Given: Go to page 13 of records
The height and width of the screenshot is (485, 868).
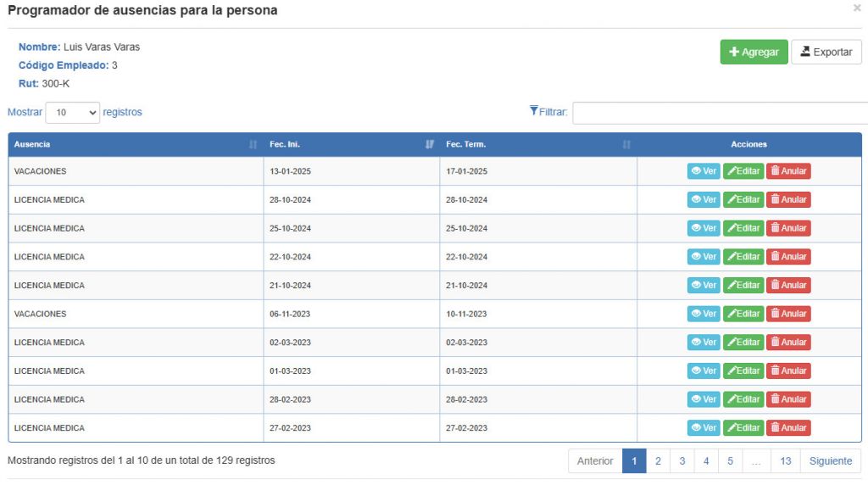Looking at the screenshot, I should tap(785, 460).
